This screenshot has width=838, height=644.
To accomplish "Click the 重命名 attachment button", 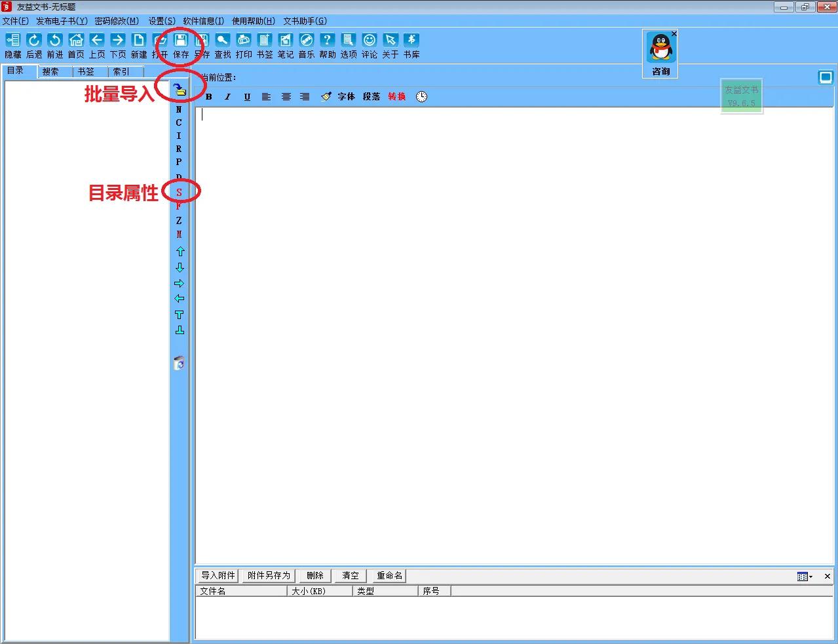I will point(389,575).
